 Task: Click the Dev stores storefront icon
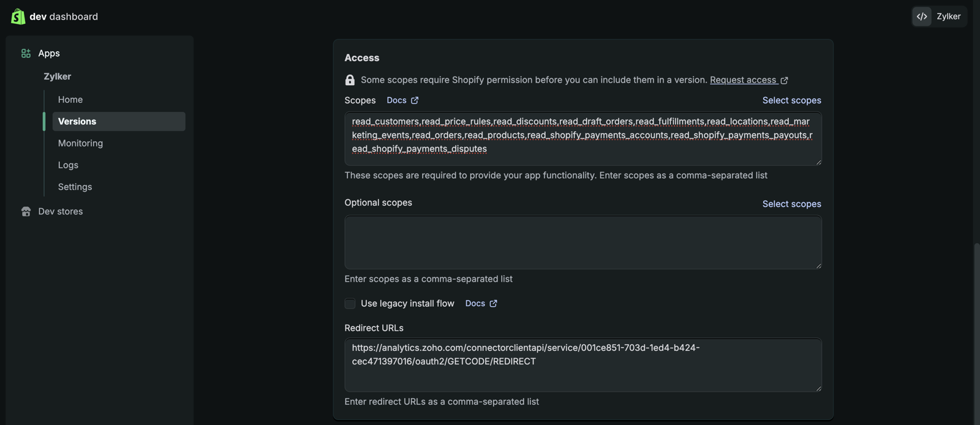click(x=26, y=211)
